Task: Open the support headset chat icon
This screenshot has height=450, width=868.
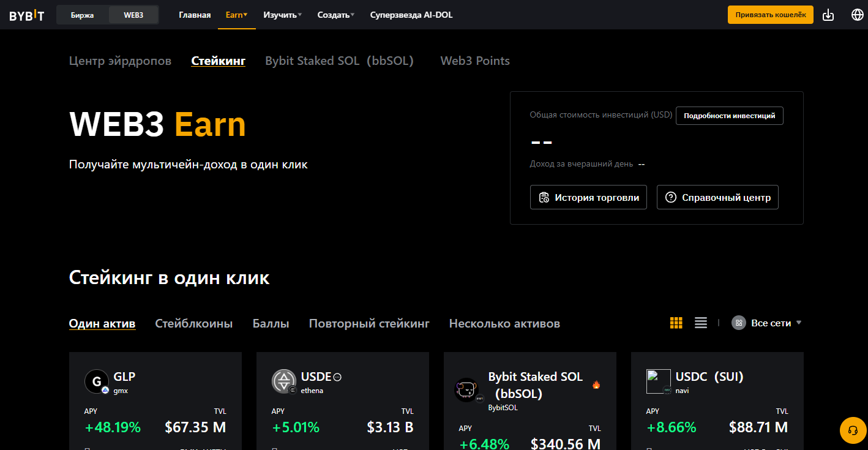Action: [x=852, y=430]
